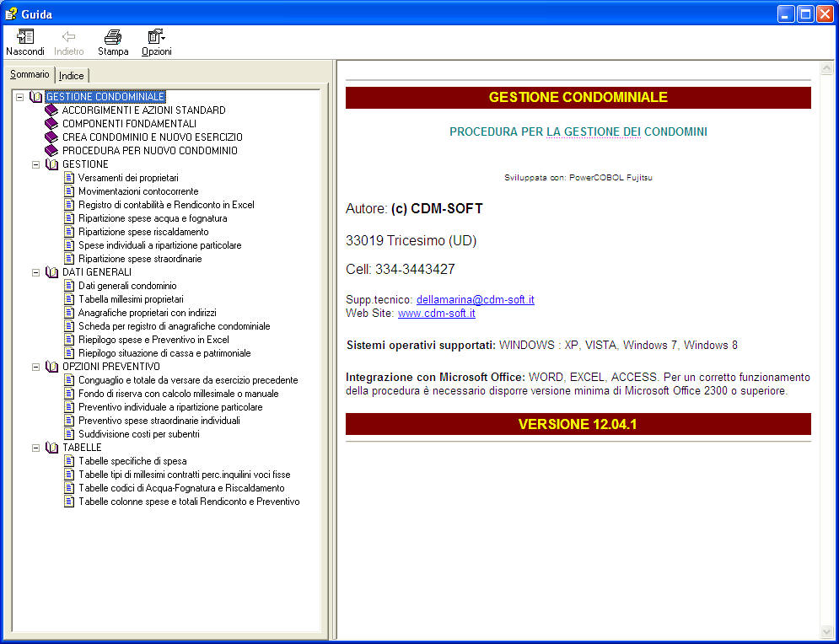
Task: Open Preventivo individuale a ripartizione particolare
Action: [170, 407]
